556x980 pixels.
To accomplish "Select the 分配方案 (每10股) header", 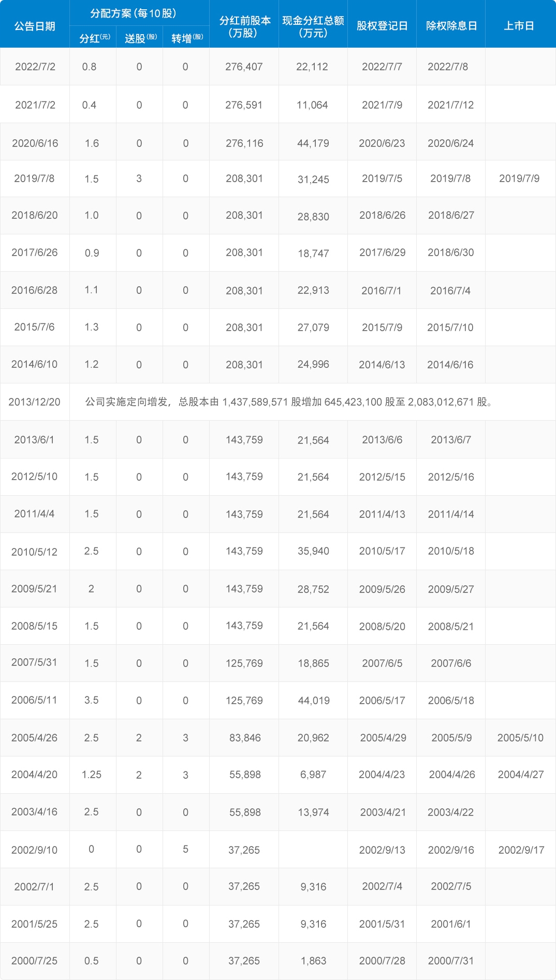I will (133, 13).
